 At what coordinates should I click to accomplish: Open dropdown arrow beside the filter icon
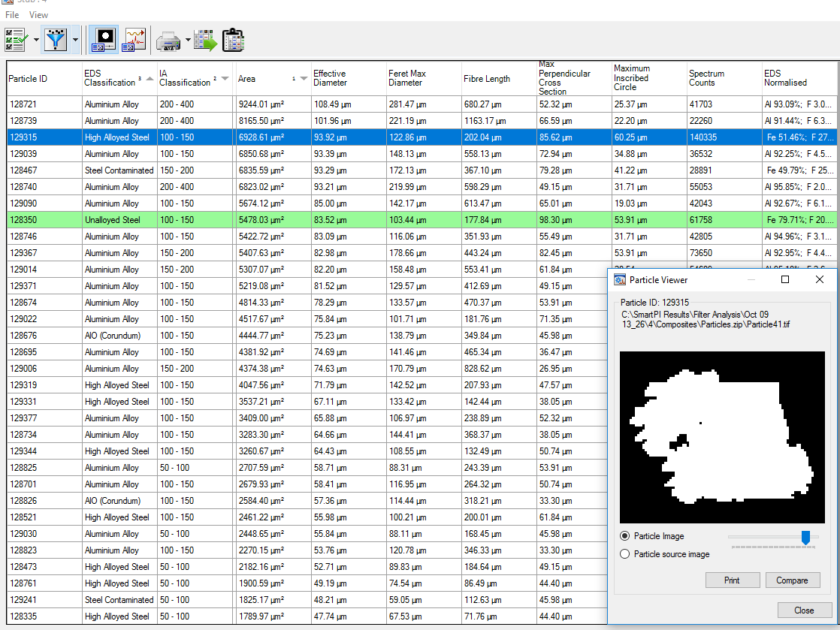coord(75,41)
